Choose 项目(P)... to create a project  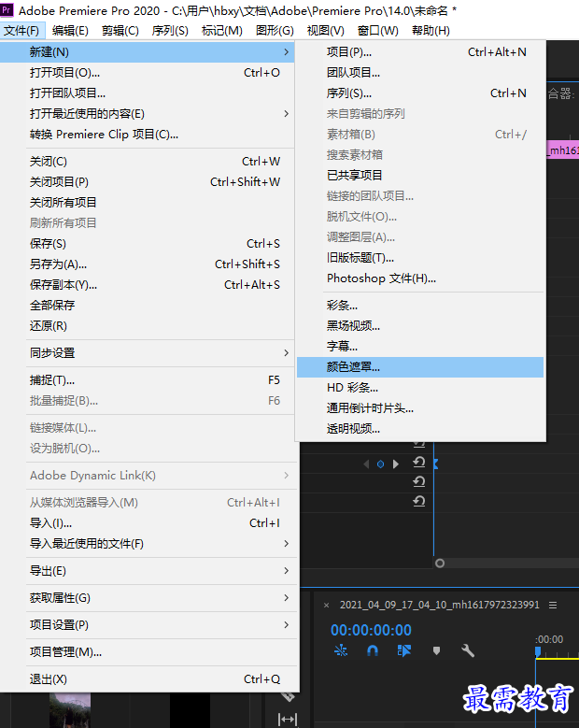420,52
